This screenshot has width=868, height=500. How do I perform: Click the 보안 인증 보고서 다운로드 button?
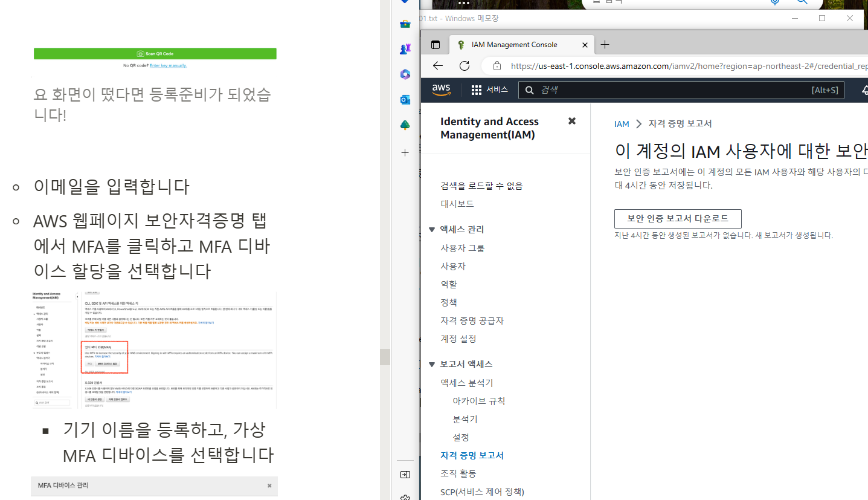click(678, 218)
